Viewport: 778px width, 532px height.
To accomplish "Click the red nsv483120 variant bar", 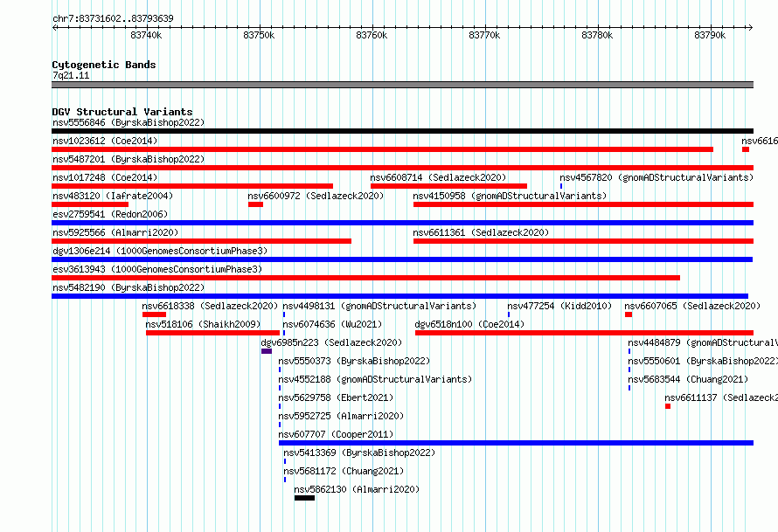I will click(90, 204).
